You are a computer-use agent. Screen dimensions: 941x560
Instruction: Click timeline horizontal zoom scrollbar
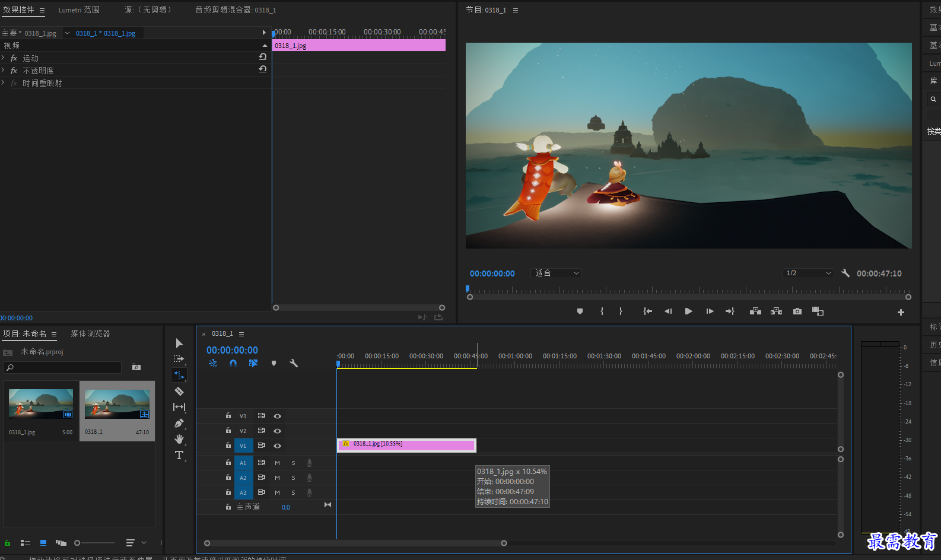point(355,543)
